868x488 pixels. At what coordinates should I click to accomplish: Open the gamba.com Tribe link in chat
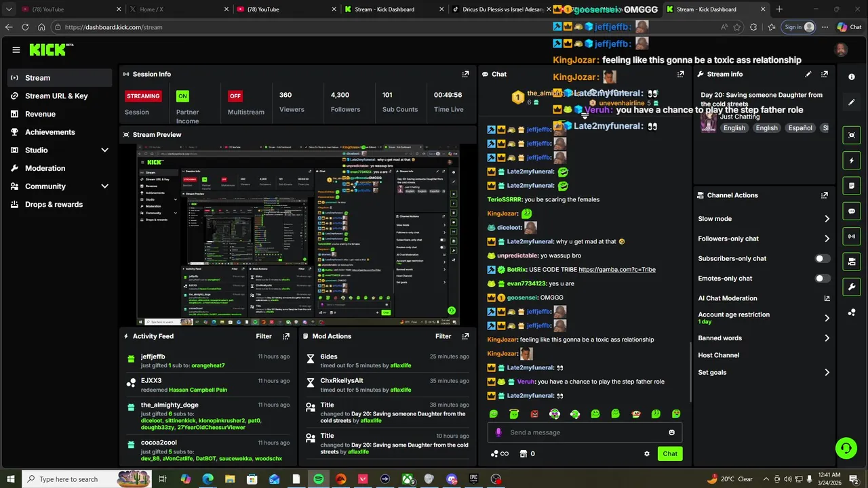tap(617, 270)
